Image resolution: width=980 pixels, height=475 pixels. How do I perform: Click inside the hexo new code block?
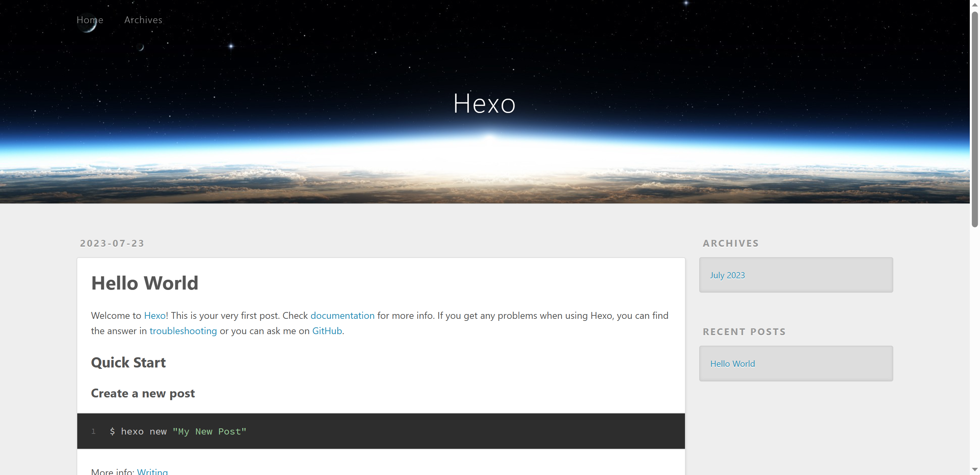click(380, 431)
